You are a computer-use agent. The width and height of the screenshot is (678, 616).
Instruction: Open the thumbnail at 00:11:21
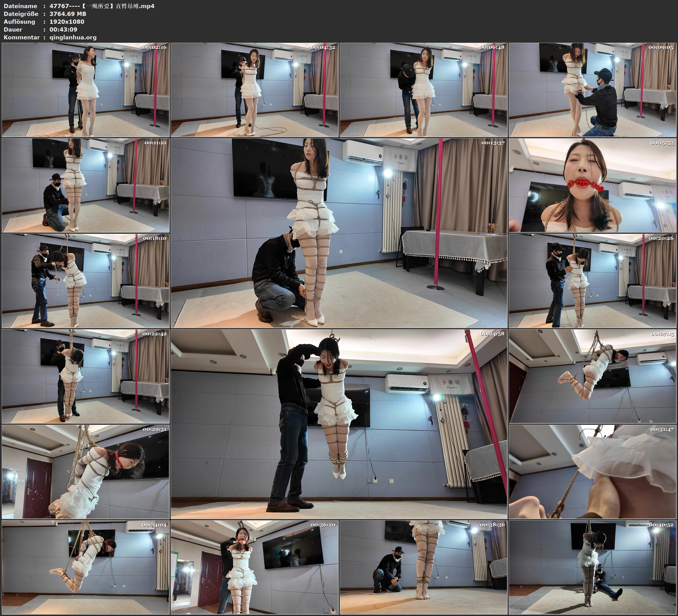(x=85, y=185)
